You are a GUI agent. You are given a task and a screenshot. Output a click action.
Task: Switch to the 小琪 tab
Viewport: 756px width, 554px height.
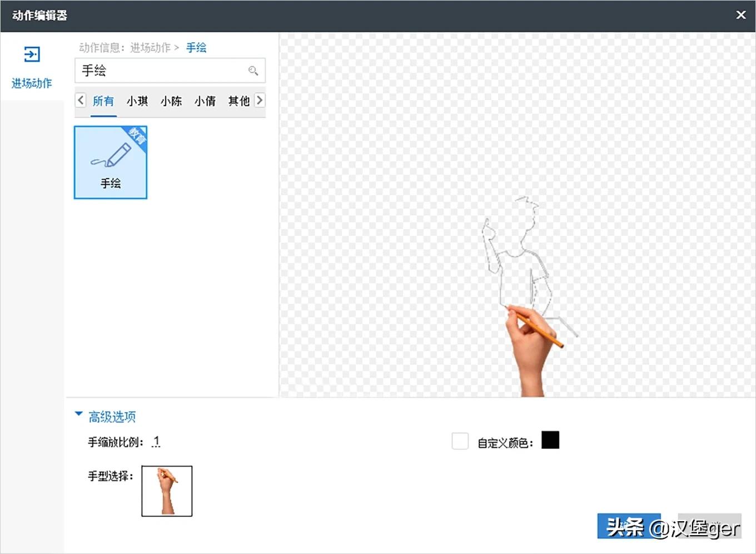point(137,101)
